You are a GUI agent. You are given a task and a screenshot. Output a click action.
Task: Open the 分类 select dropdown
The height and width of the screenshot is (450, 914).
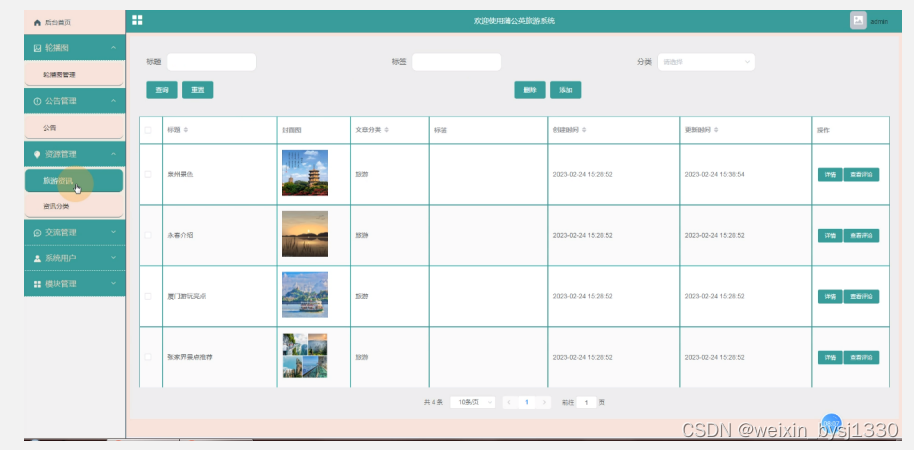point(706,62)
